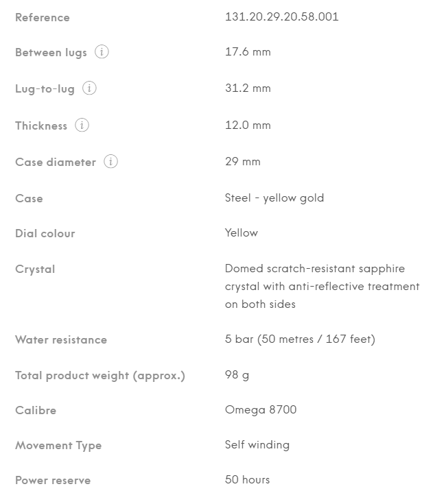Click the Yellow dial colour value

coord(241,233)
